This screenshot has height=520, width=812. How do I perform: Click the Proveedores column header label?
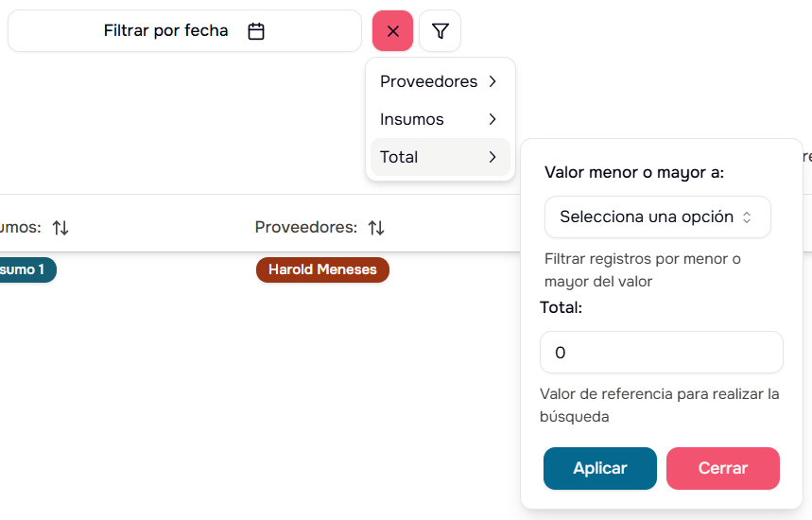304,228
